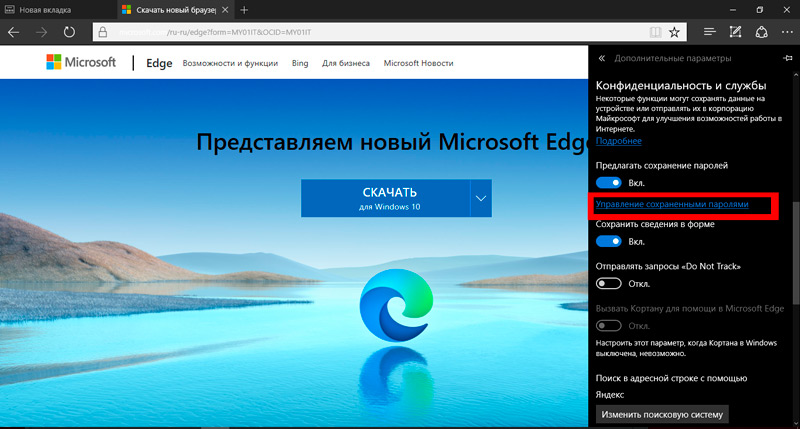Disable the save form data toggle

[608, 242]
